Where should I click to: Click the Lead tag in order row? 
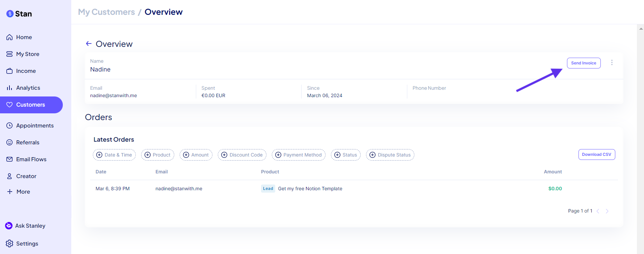[x=268, y=189]
